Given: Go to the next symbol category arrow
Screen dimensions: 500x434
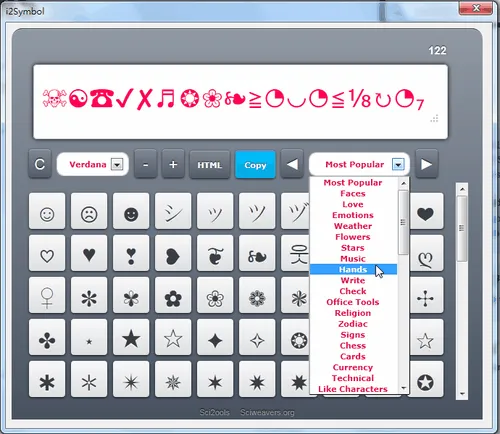Looking at the screenshot, I should pyautogui.click(x=426, y=164).
